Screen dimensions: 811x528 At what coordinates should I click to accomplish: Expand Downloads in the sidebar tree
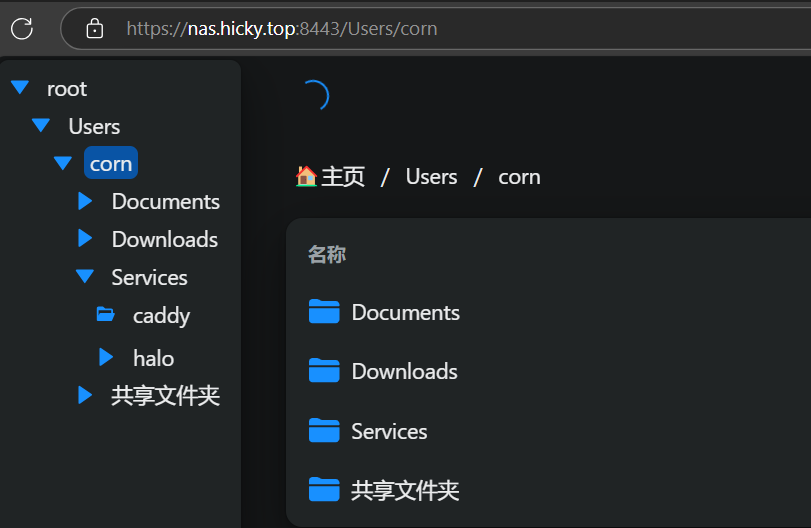(x=85, y=238)
